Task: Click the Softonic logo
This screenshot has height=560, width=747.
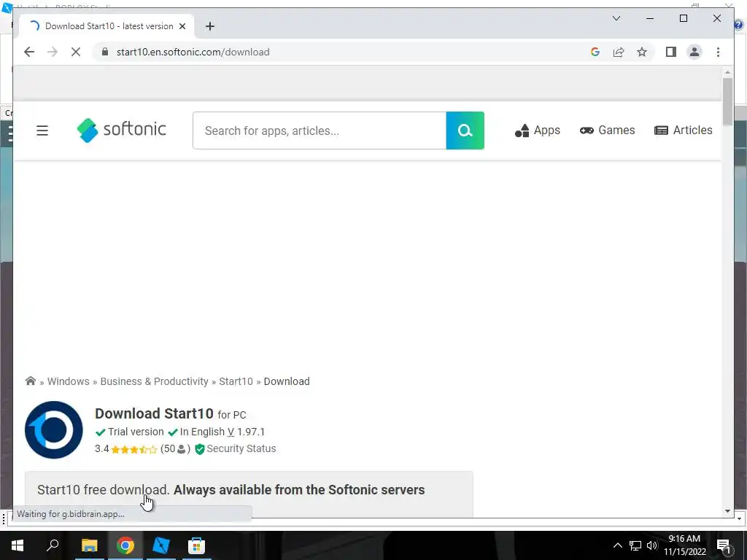Action: 122,130
